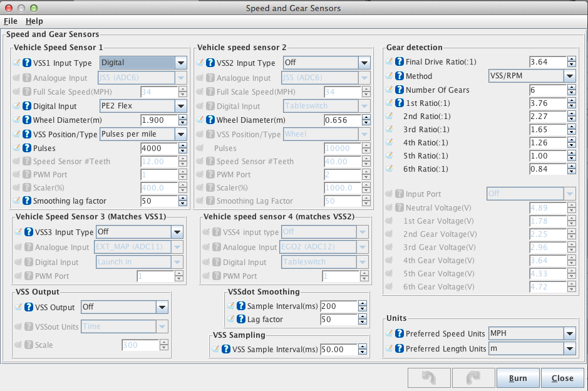Click the help icon beside Final Drive Ratio
588x391 pixels.
[399, 62]
